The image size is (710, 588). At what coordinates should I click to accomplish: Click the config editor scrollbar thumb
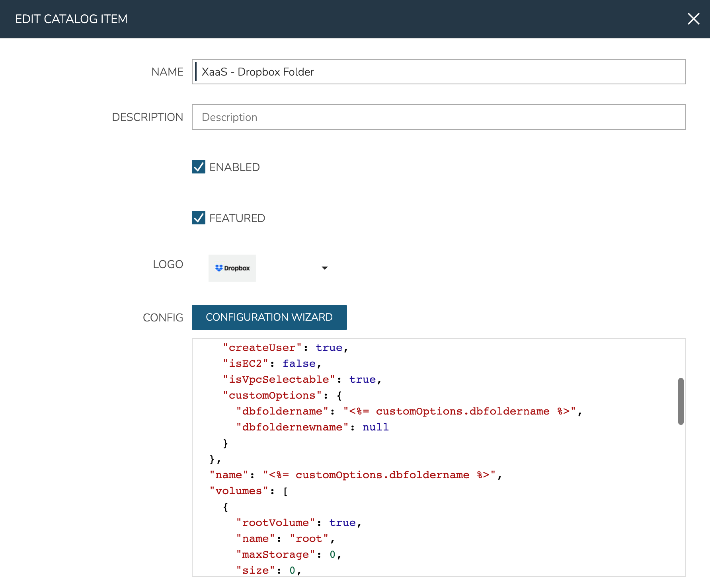tap(681, 401)
